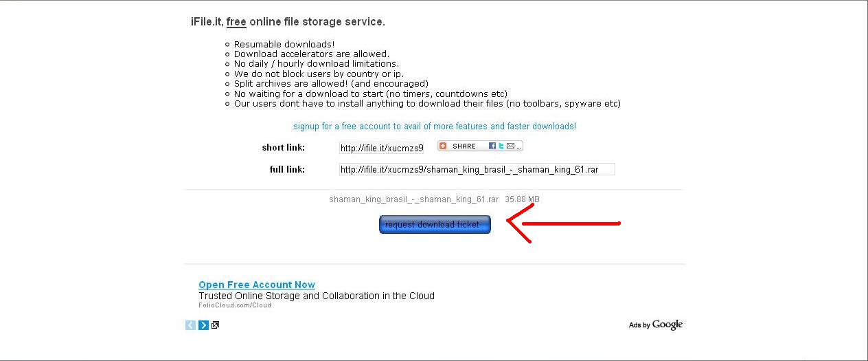868x361 pixels.
Task: Share the link on Twitter
Action: tap(501, 146)
